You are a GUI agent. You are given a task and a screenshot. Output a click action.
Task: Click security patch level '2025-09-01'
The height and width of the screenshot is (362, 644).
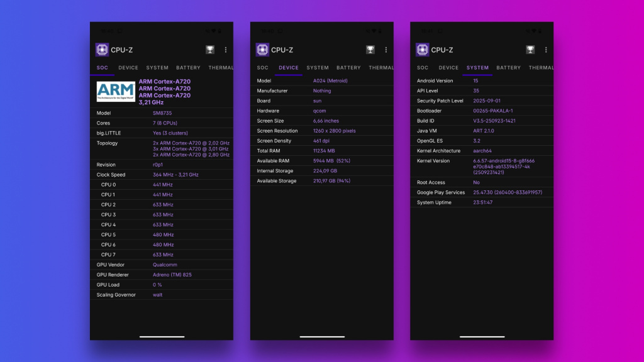click(487, 101)
